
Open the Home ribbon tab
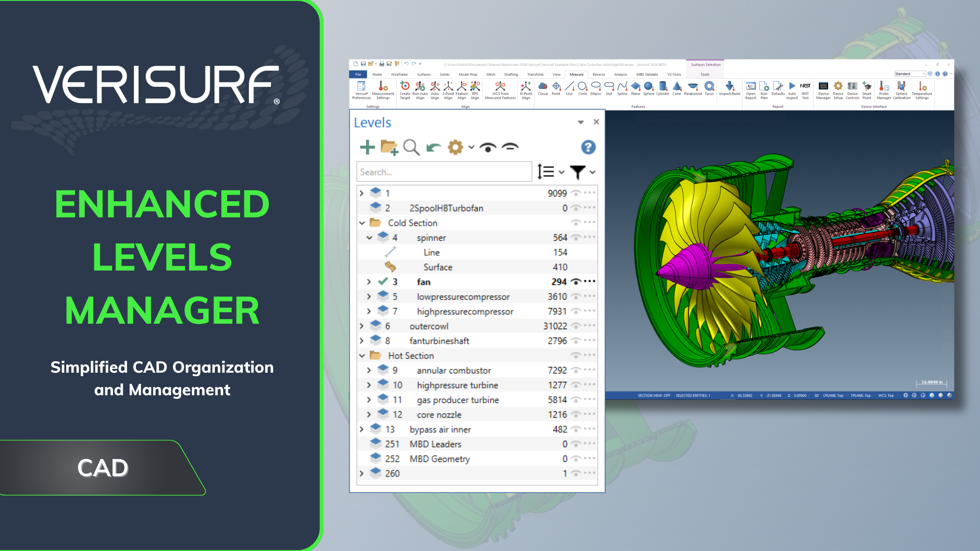(x=377, y=75)
